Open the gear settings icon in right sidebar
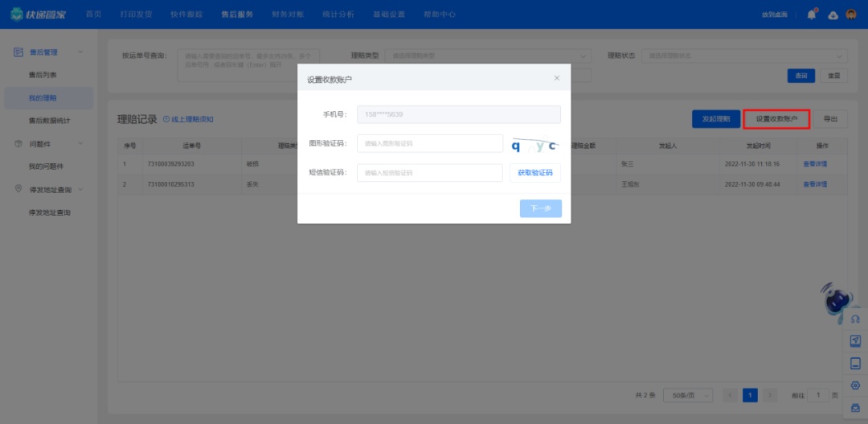The width and height of the screenshot is (868, 424). pos(855,385)
